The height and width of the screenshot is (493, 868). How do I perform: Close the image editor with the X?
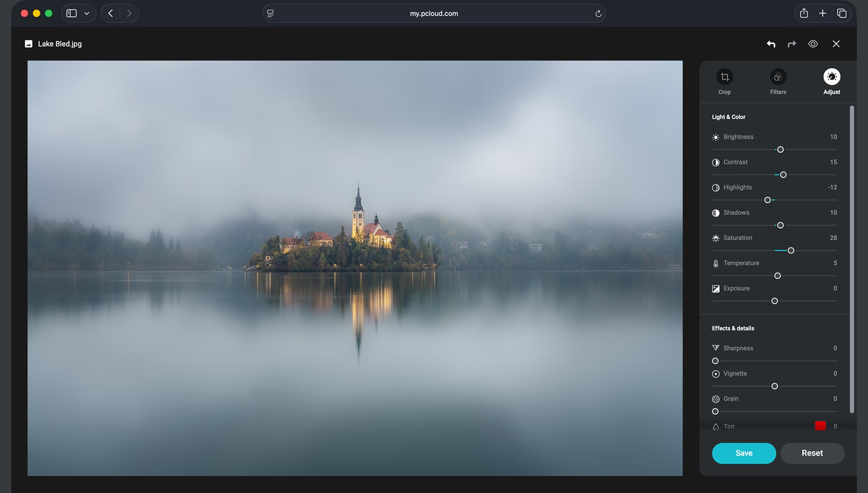tap(836, 44)
